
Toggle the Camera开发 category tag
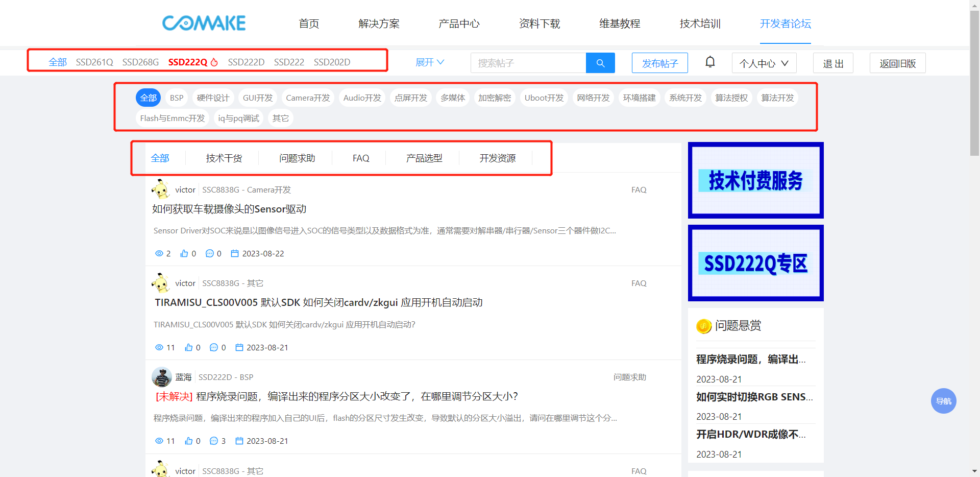pyautogui.click(x=308, y=98)
